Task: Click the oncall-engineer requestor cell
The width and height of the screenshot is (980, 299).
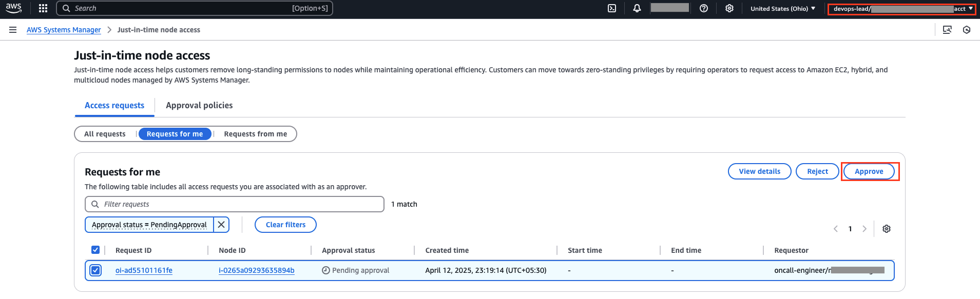Action: [x=829, y=270]
